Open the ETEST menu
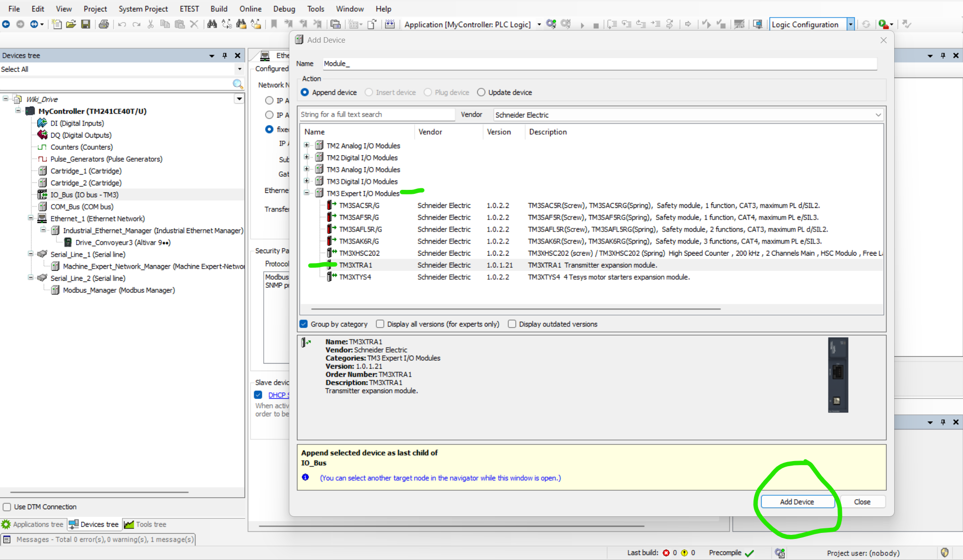The height and width of the screenshot is (560, 963). pos(189,9)
